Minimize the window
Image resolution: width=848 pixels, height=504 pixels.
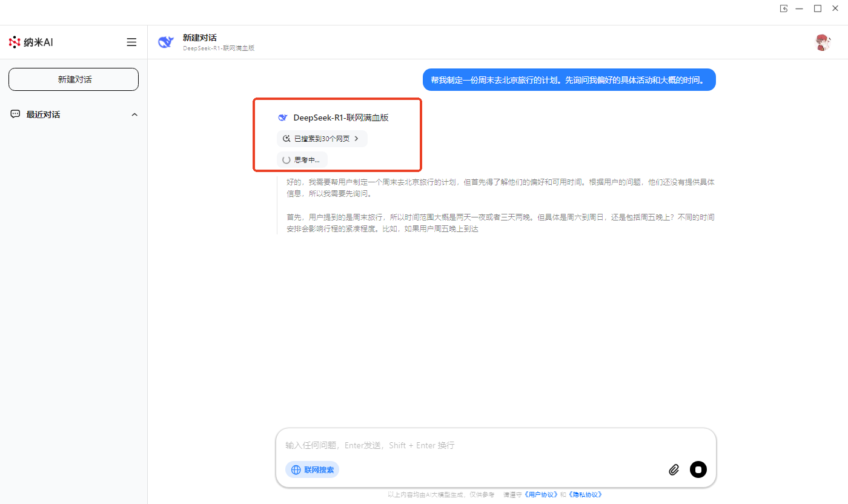pos(800,8)
